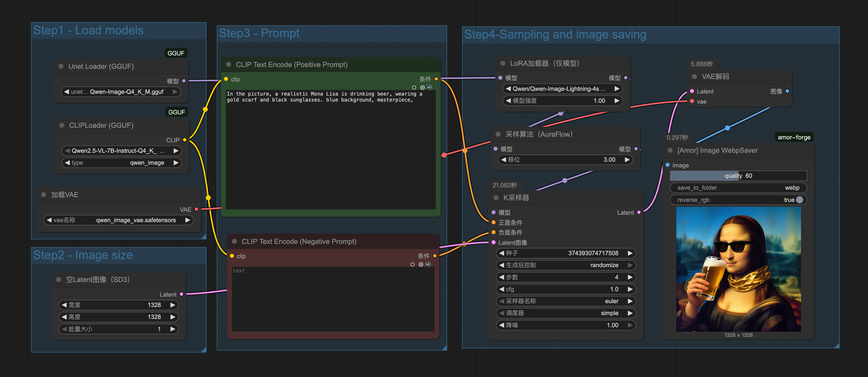Click into the positive prompt text area
This screenshot has width=868, height=377.
click(330, 149)
